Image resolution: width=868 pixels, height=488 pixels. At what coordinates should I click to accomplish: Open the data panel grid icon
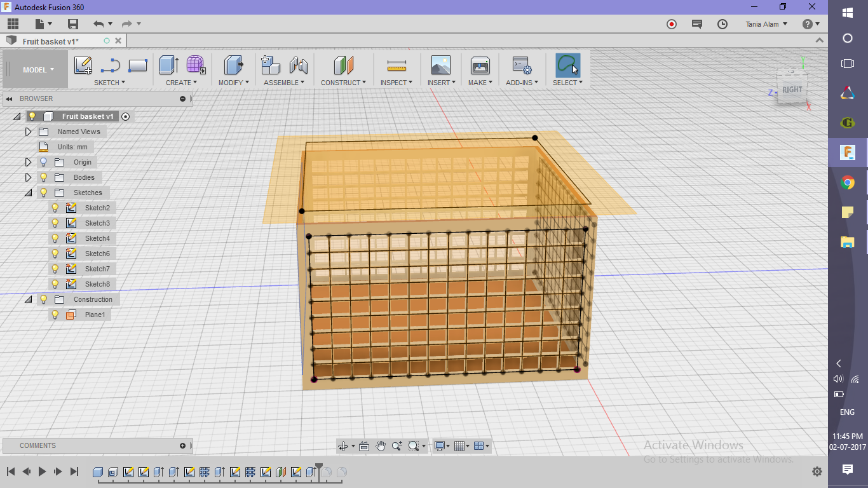[x=13, y=24]
